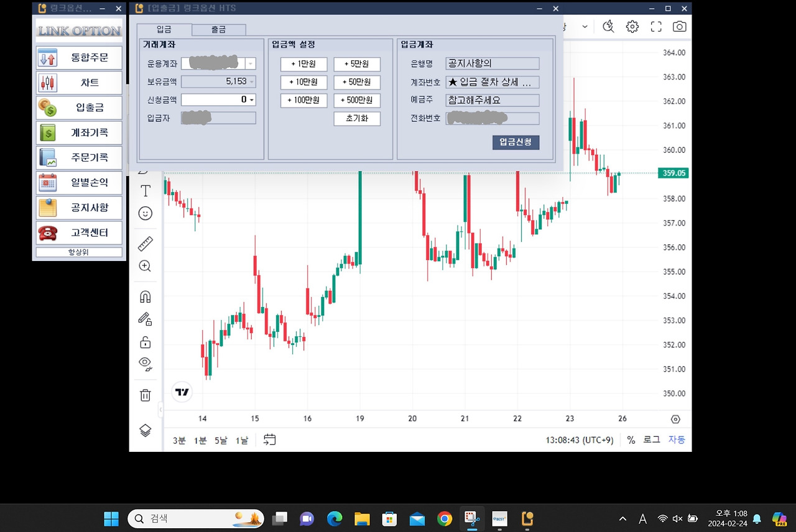Click the trash Remove drawings icon
This screenshot has width=796, height=532.
pos(146,395)
